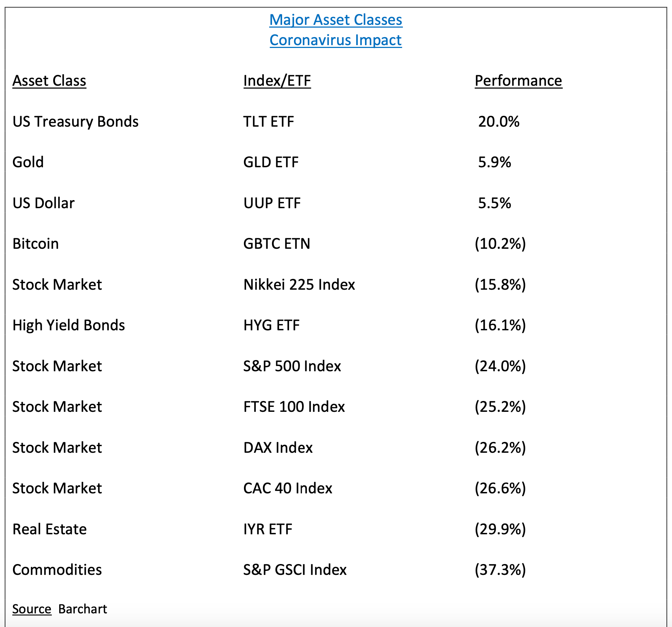Select the Bitcoin row label
This screenshot has height=627, width=672.
35,244
